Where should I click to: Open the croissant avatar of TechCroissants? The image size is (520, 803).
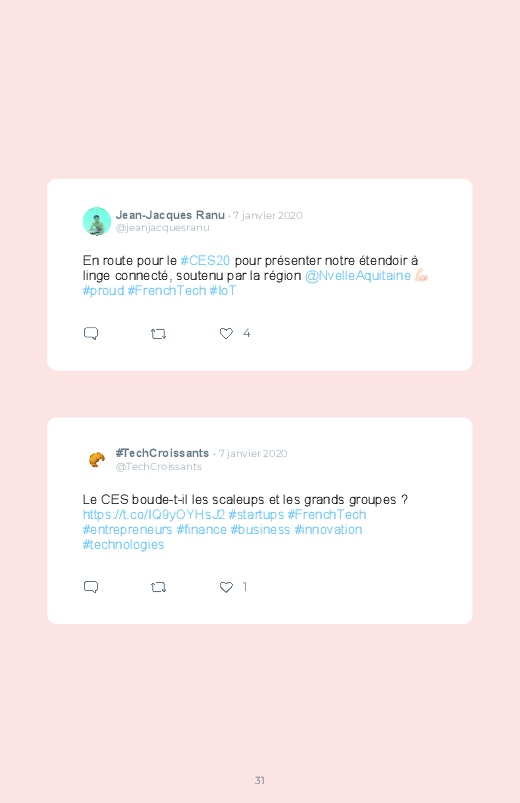(x=97, y=459)
